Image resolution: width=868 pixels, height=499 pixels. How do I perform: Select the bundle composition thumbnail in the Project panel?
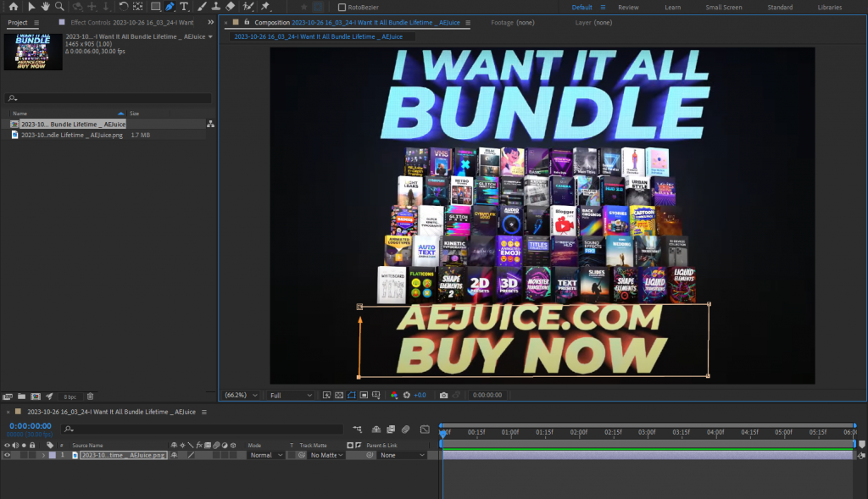click(x=34, y=53)
